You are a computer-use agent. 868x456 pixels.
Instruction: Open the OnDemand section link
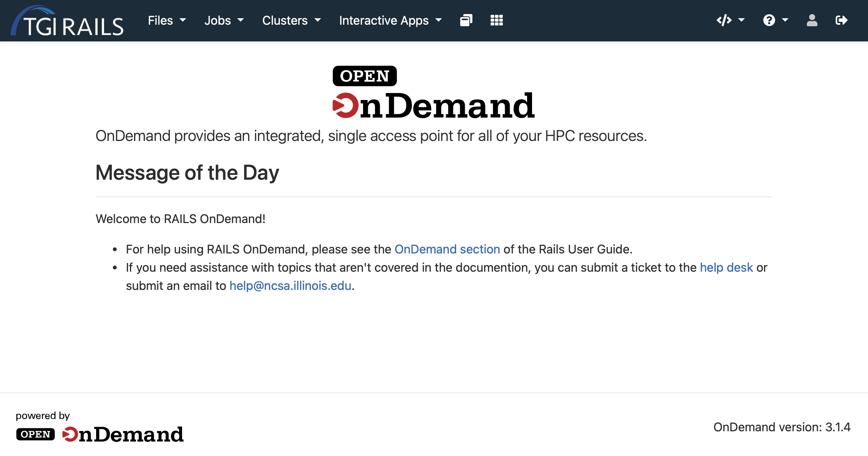[447, 249]
